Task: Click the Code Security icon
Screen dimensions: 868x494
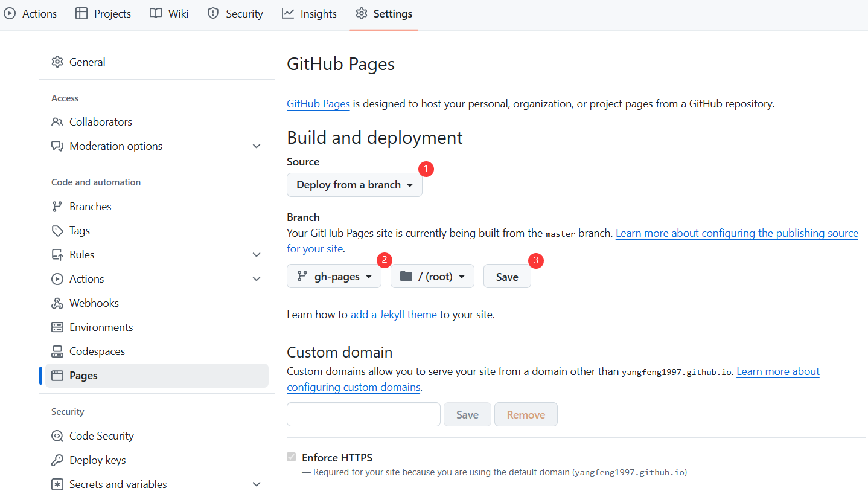Action: pyautogui.click(x=57, y=436)
